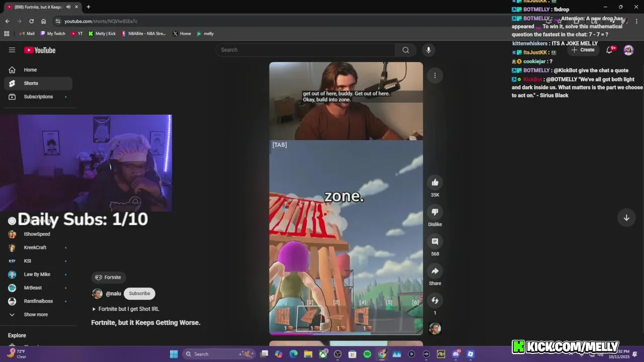The height and width of the screenshot is (362, 644).
Task: Reload the browser page
Action: pyautogui.click(x=31, y=21)
